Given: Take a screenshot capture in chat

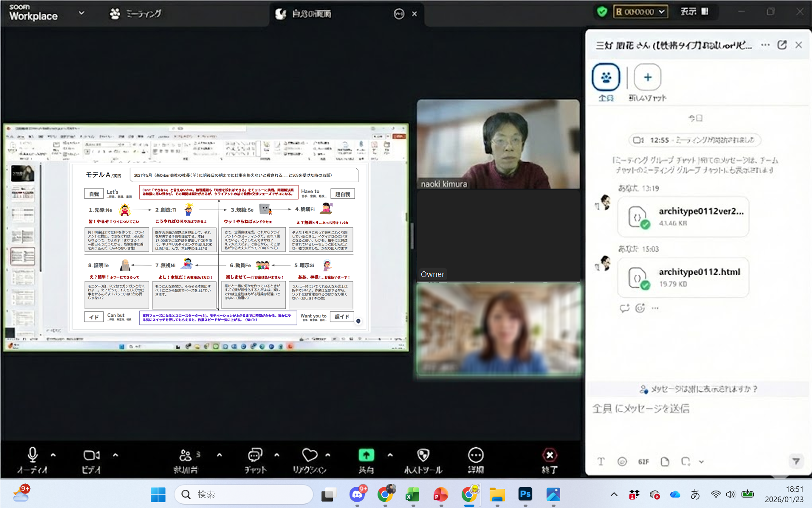Looking at the screenshot, I should pos(685,461).
